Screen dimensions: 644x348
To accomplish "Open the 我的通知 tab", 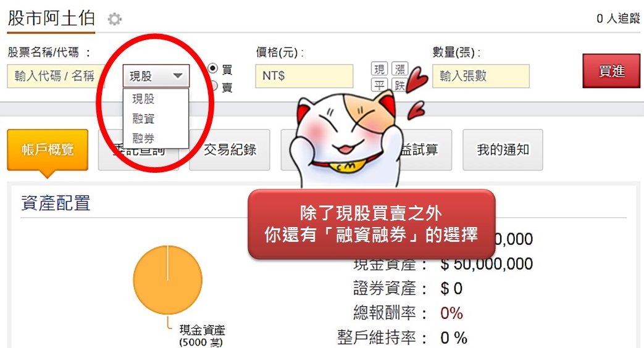I will point(503,150).
